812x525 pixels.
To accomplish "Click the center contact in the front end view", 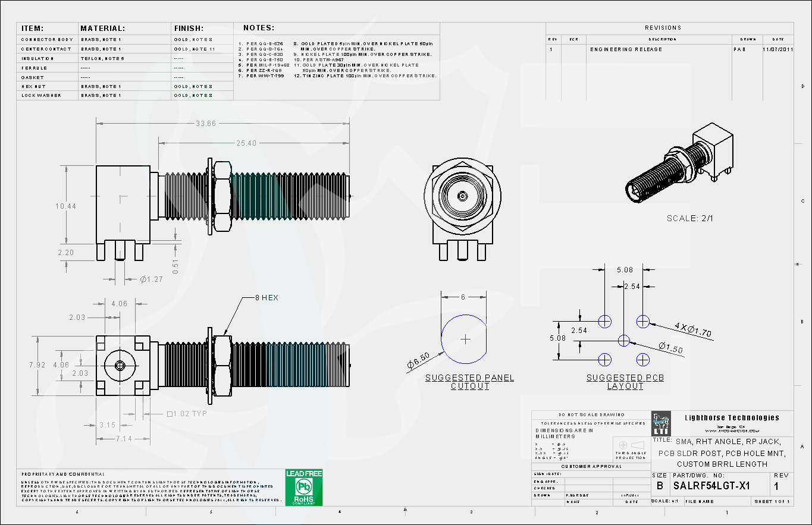I will coord(462,196).
